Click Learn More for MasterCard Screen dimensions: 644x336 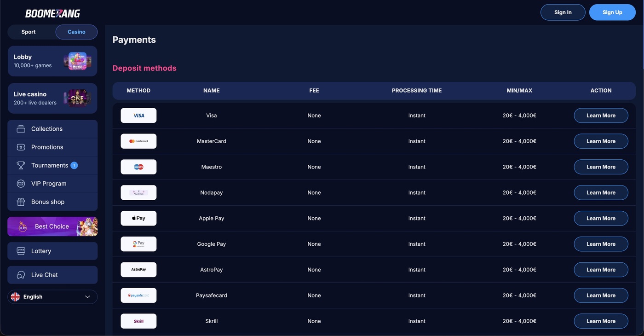(x=601, y=141)
